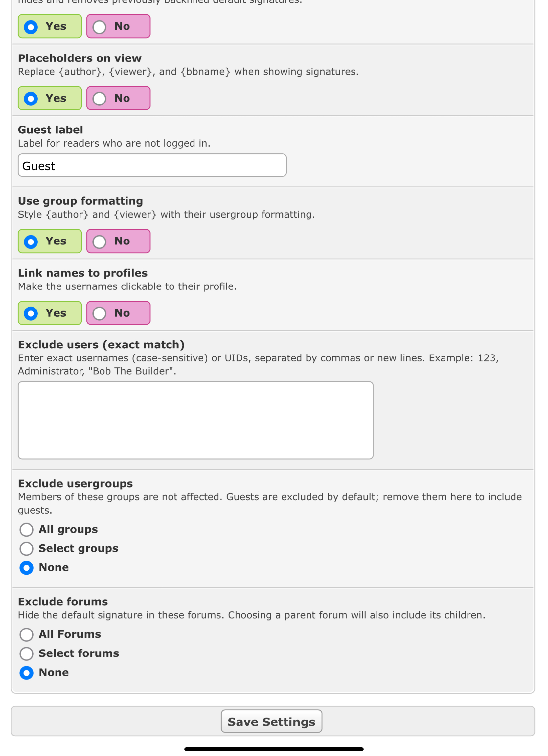Viewport: 548px width, 756px height.
Task: Select No for Placeholders on view
Action: [99, 99]
